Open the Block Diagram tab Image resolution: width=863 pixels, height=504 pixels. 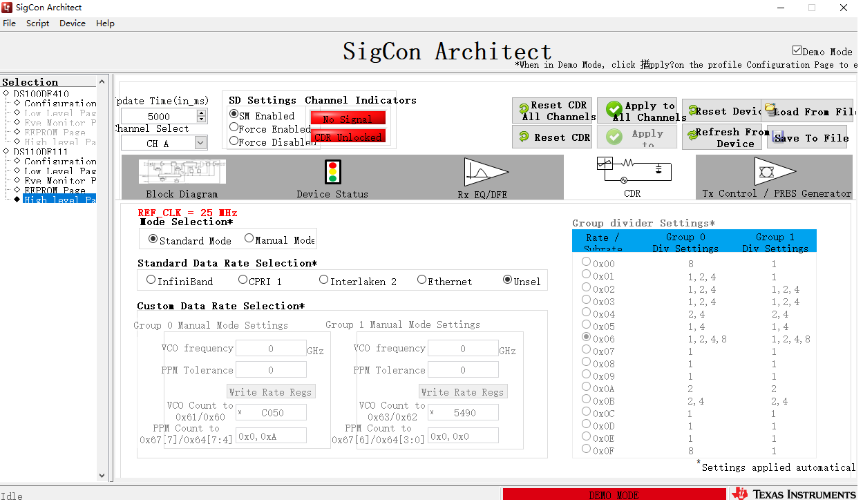click(182, 178)
